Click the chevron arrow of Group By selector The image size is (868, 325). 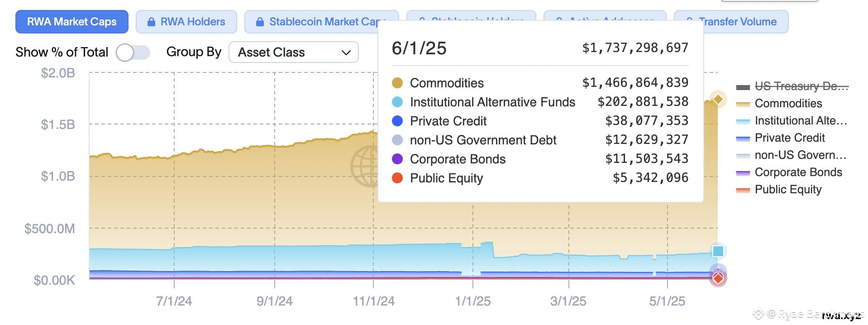346,53
